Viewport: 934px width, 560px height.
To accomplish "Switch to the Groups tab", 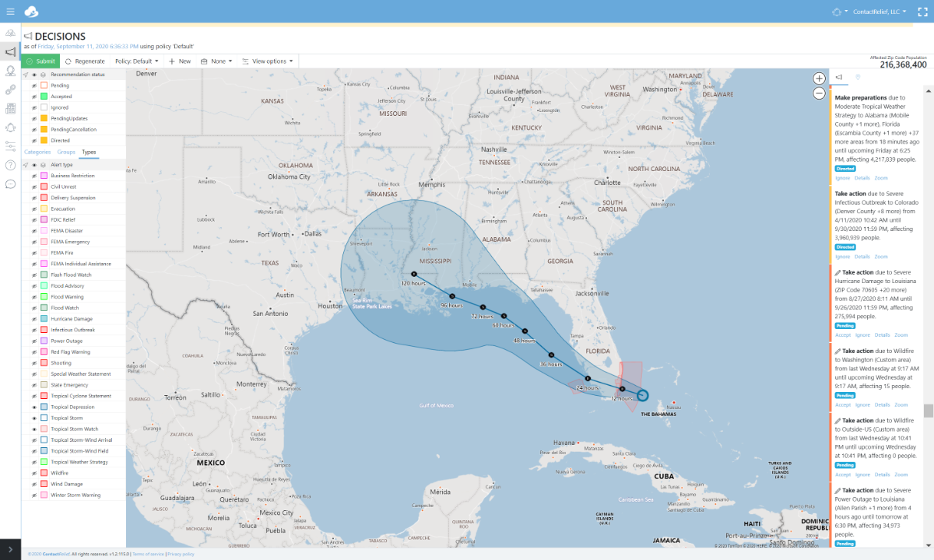I will (66, 152).
